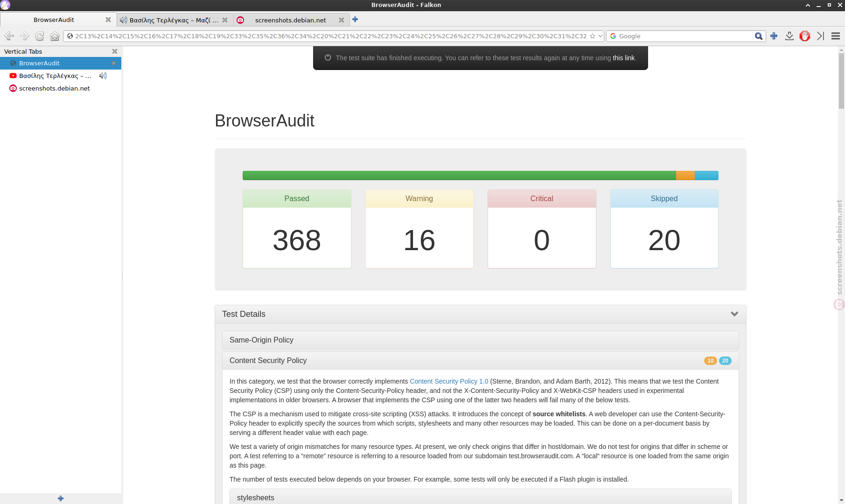Click orange warning segment of progress bar
Viewport: 845px width, 504px height.
(x=685, y=175)
